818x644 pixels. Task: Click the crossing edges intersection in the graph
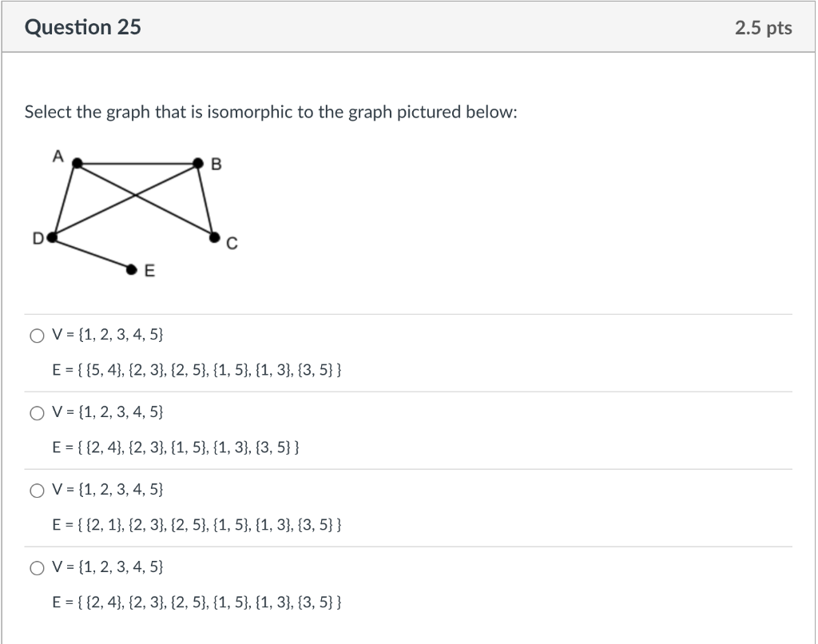tap(137, 194)
